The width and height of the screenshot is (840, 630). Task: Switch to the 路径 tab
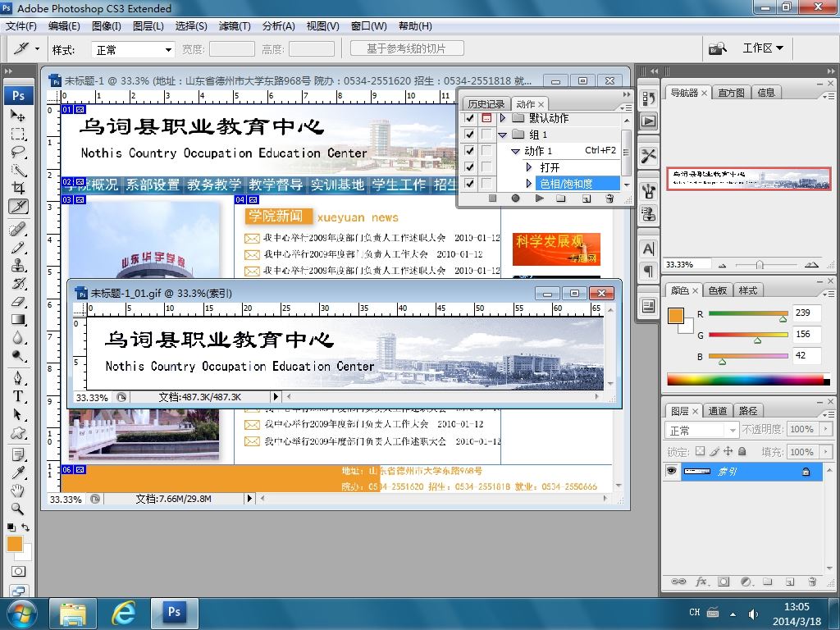click(x=748, y=411)
